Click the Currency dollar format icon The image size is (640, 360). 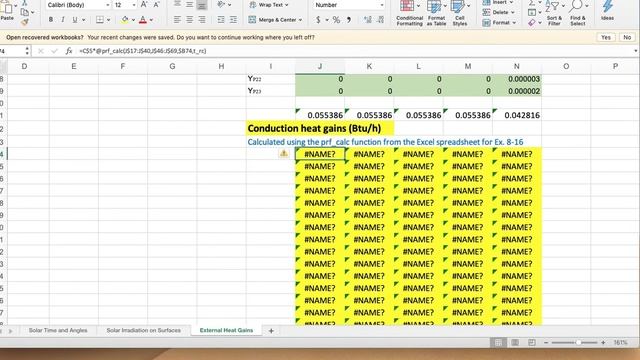[x=318, y=20]
